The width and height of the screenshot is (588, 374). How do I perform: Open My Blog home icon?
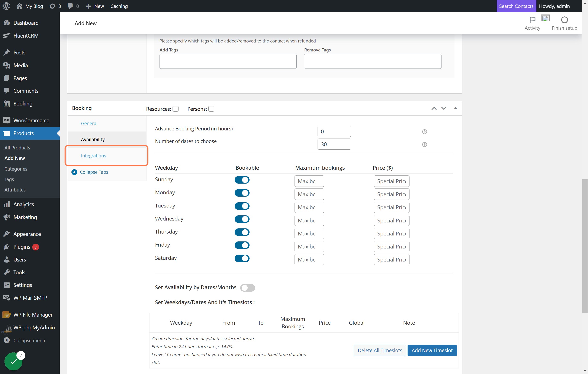(19, 6)
